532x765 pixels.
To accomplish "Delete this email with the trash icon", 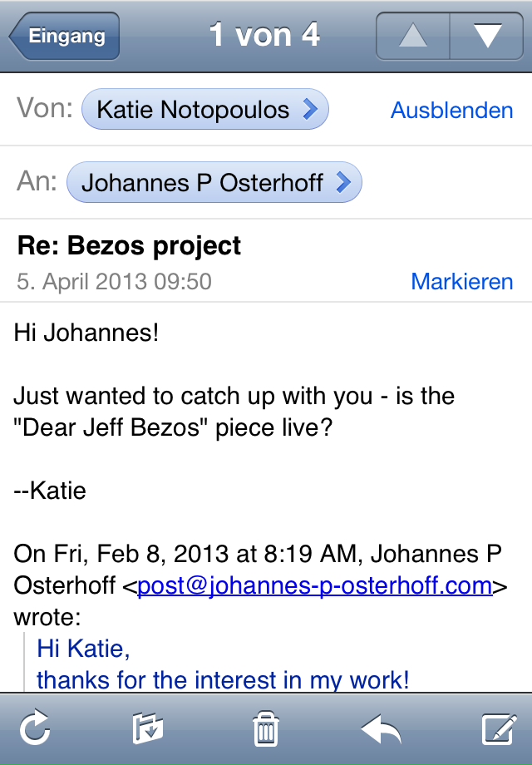I will [x=265, y=730].
